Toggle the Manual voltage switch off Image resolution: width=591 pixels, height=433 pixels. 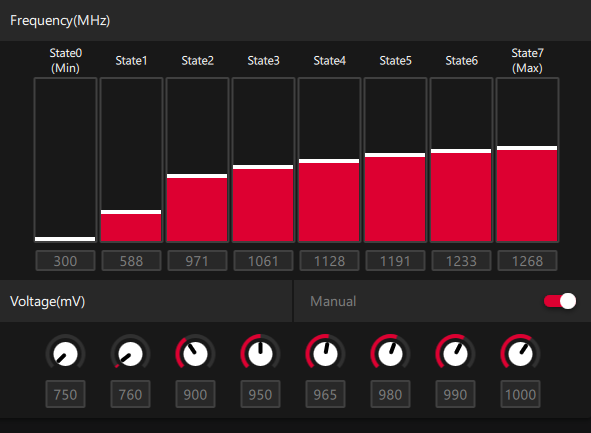pyautogui.click(x=560, y=301)
